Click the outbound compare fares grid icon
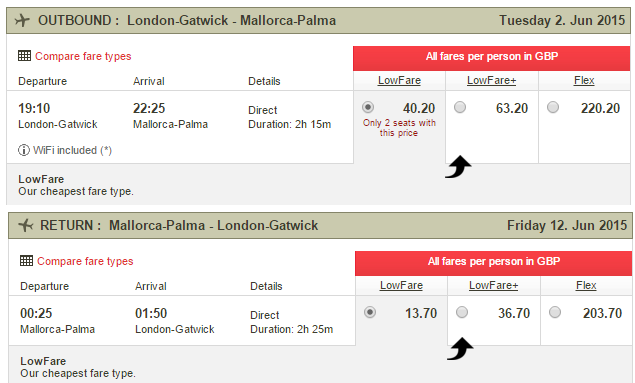 click(x=24, y=56)
